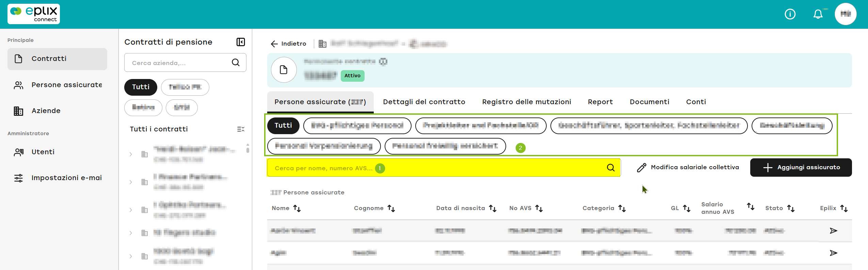Open Aziende in sidebar
Image resolution: width=868 pixels, height=270 pixels.
pyautogui.click(x=57, y=111)
